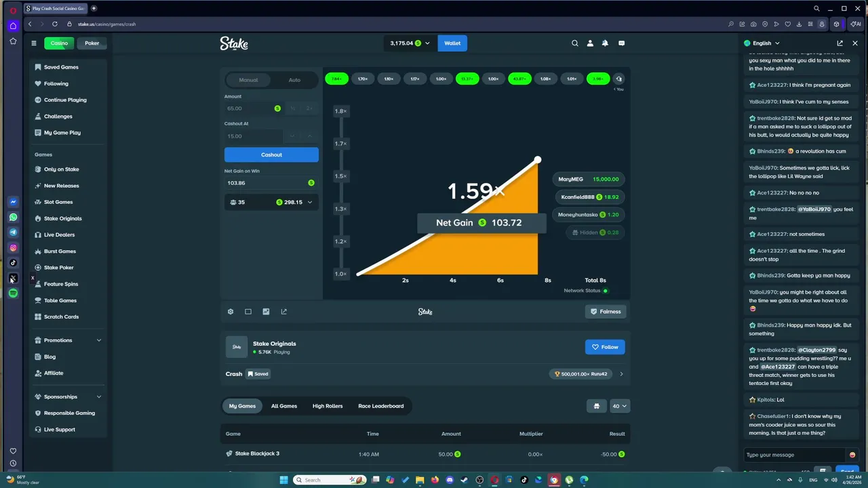Select the 7.84x crash result pill
The image size is (868, 488).
pyautogui.click(x=336, y=79)
